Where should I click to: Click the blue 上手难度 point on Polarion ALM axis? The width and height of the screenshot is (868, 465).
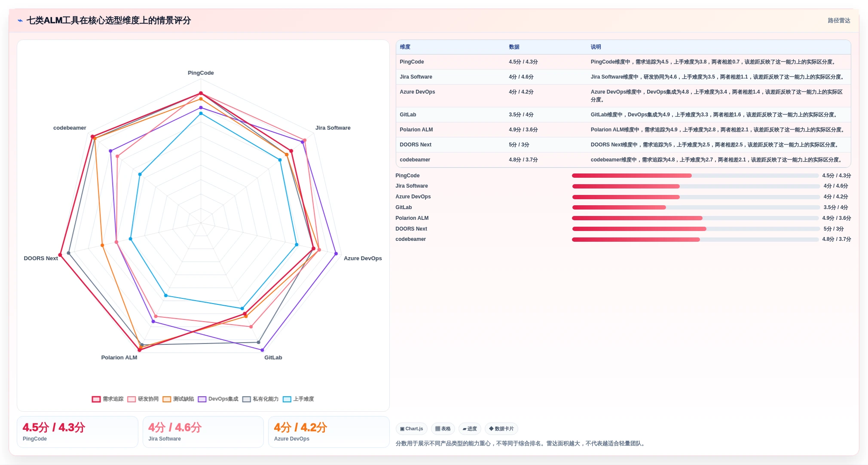tap(166, 295)
